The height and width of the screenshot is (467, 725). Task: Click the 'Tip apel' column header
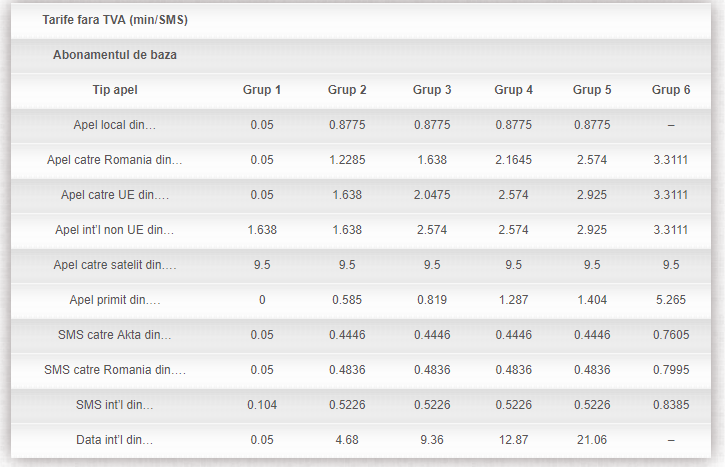click(115, 90)
